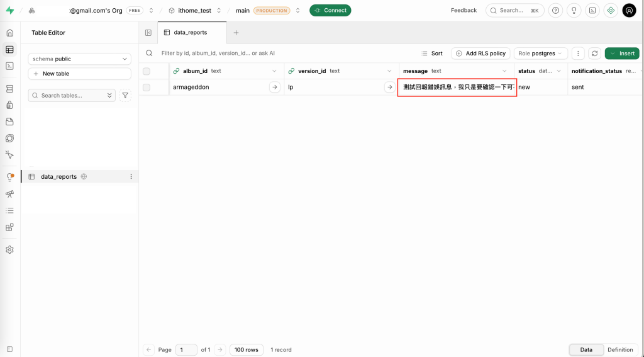Click Add RLS policy button
This screenshot has height=357, width=644.
[x=481, y=54]
